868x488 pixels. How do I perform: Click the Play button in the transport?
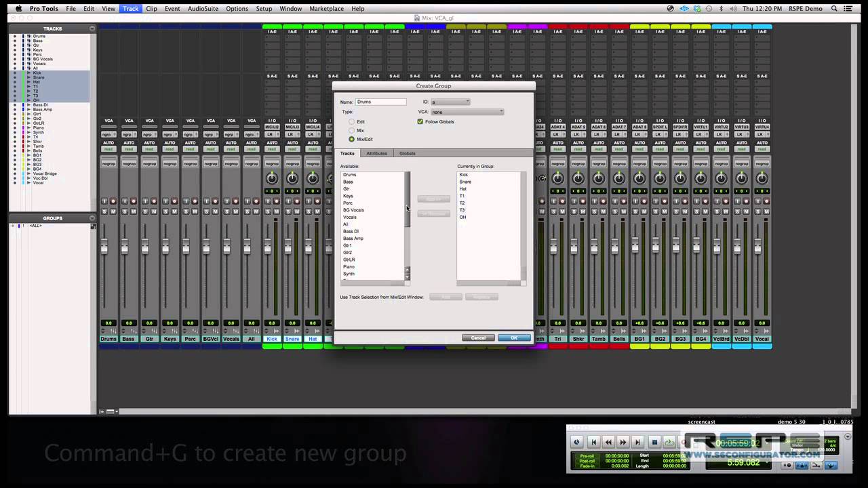pos(669,442)
